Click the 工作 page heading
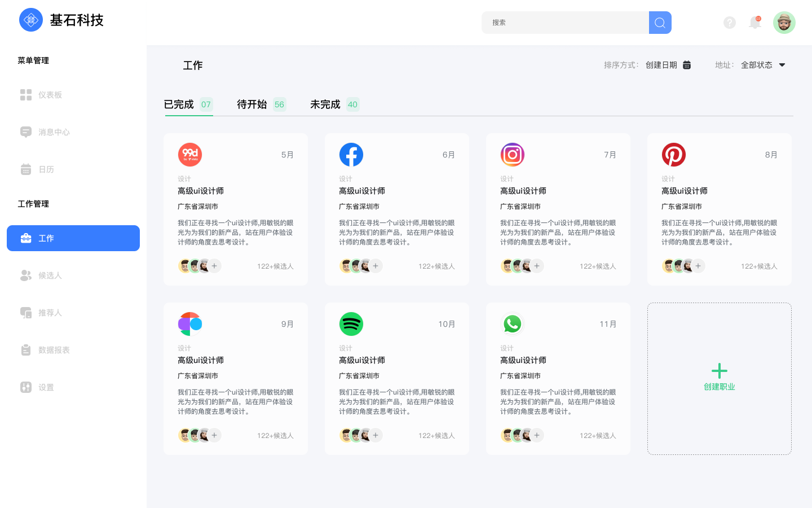The image size is (812, 508). pos(193,65)
